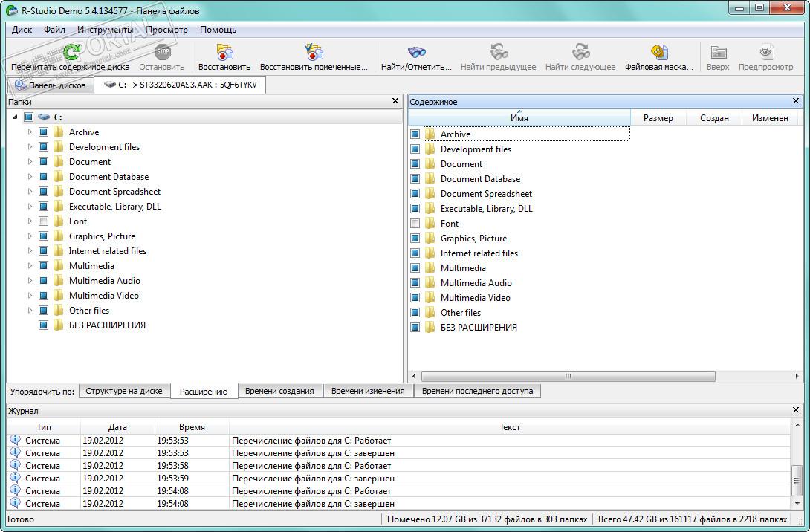The width and height of the screenshot is (810, 532).
Task: Open Find/Mark (Найти/Отметить) binoculars tool
Action: [x=416, y=52]
